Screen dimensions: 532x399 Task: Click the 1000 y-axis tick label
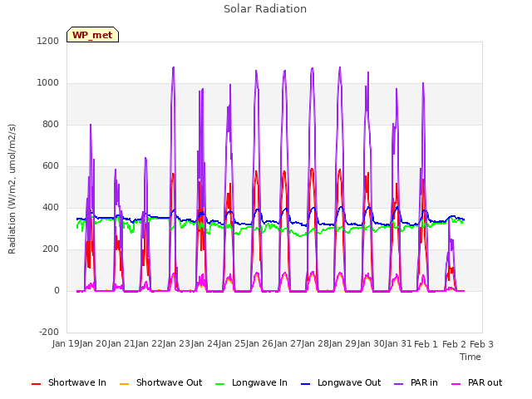48,83
